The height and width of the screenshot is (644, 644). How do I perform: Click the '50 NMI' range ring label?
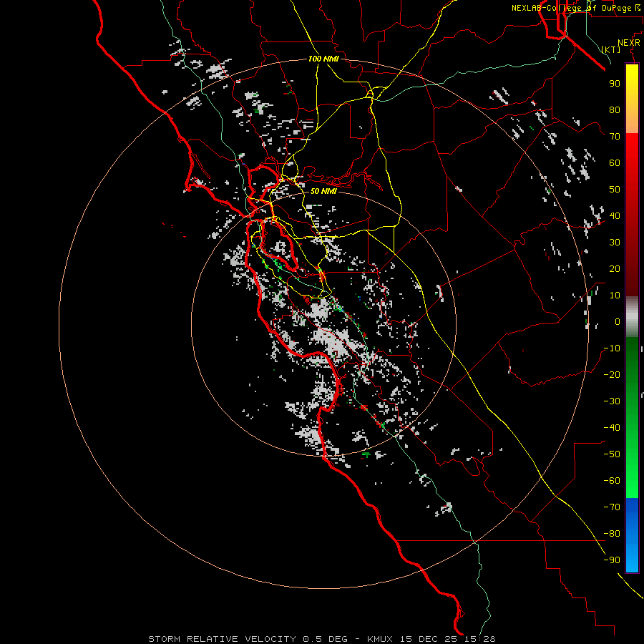pyautogui.click(x=323, y=191)
